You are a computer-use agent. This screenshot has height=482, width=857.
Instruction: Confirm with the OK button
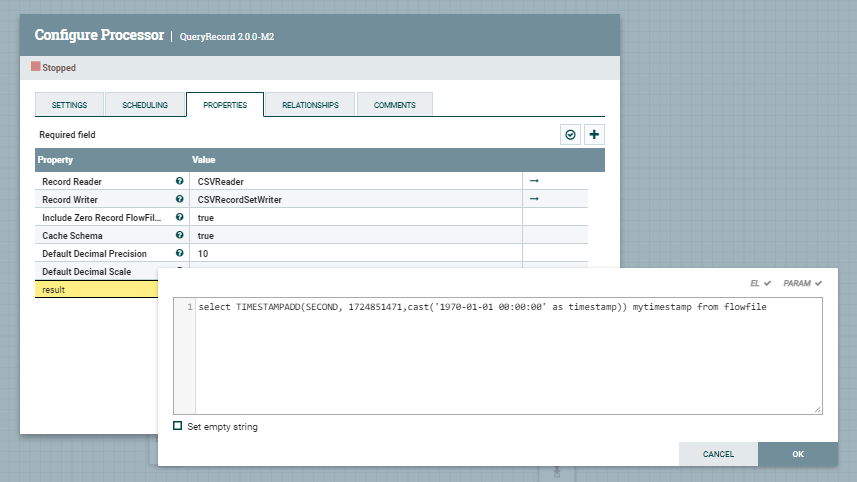pyautogui.click(x=798, y=454)
